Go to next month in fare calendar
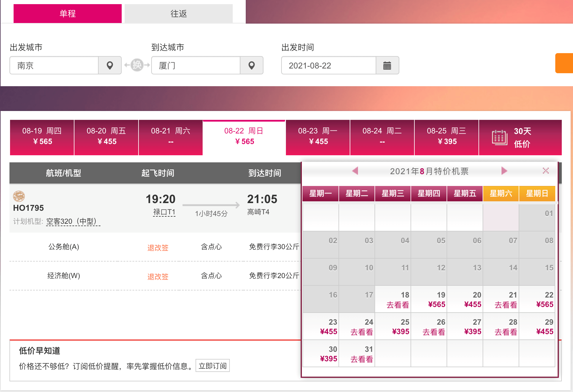 pyautogui.click(x=504, y=171)
